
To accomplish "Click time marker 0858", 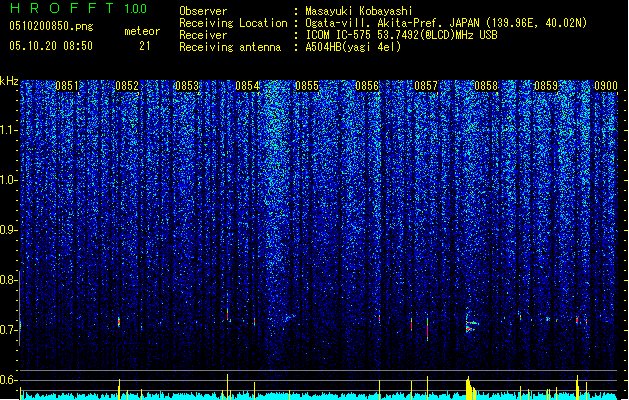I will click(486, 86).
